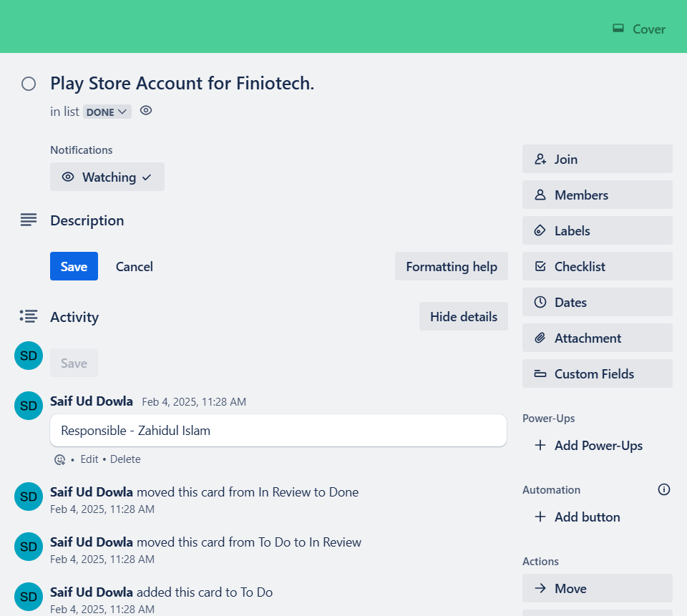Add reaction to the comment

(x=59, y=459)
